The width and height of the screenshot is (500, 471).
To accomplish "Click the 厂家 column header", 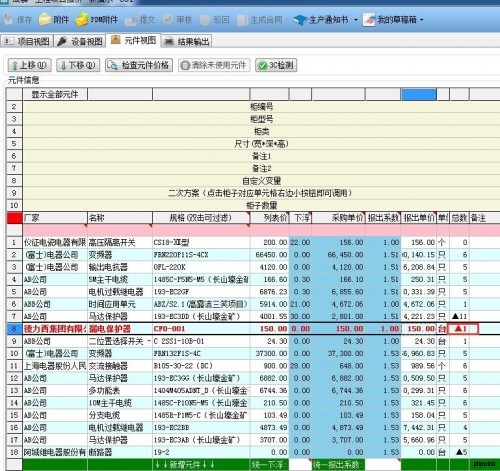I will coord(55,218).
